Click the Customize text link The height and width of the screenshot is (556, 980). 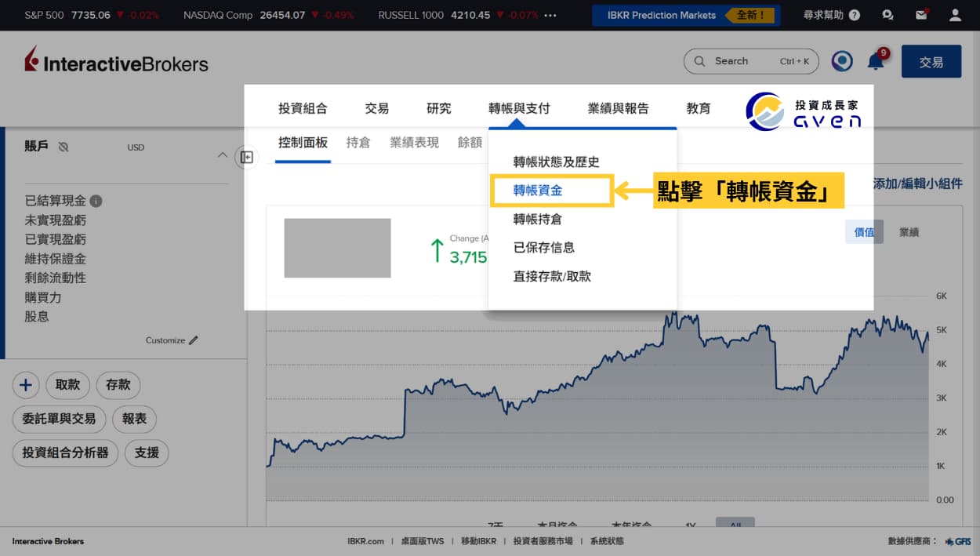165,340
